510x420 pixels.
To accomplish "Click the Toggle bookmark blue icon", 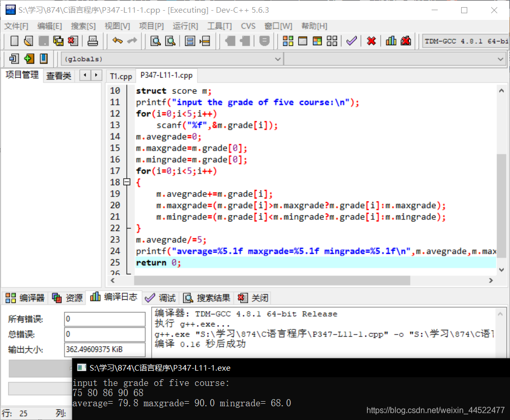I will pos(44,59).
